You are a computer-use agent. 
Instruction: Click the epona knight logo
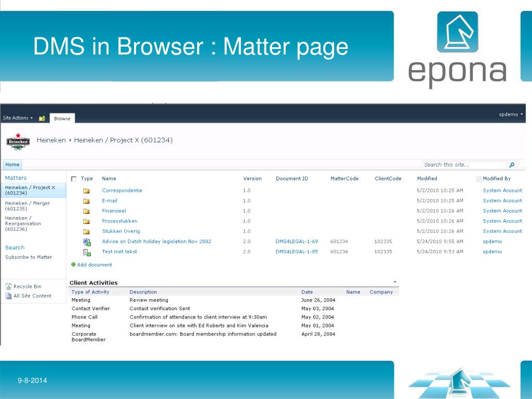tap(457, 32)
